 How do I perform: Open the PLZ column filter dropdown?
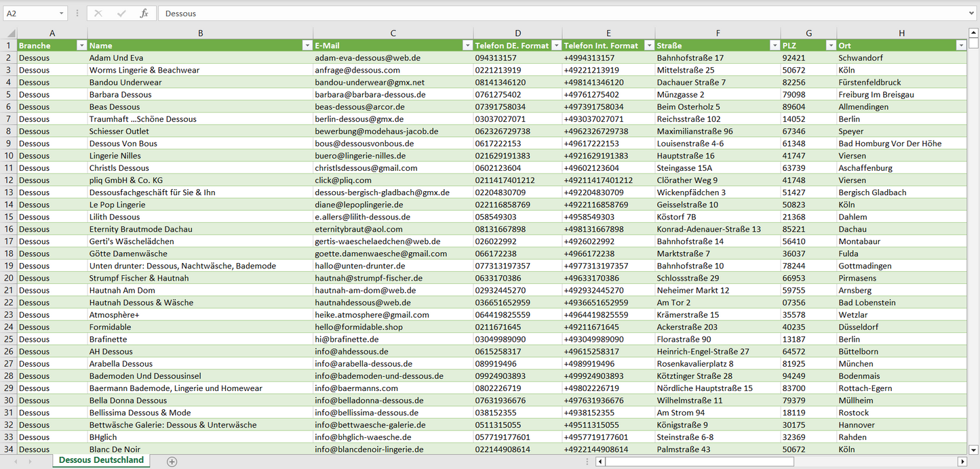point(830,45)
